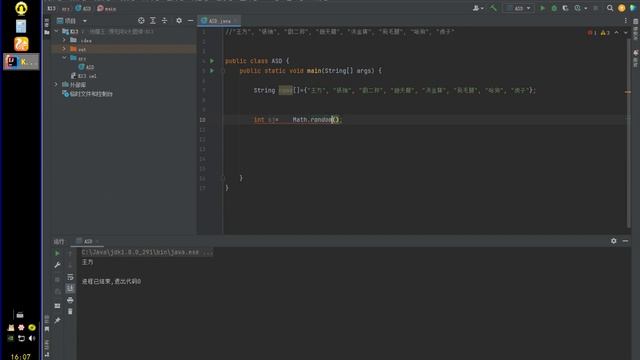Open the user account dropdown in toolbar
The width and height of the screenshot is (640, 360).
tap(478, 8)
